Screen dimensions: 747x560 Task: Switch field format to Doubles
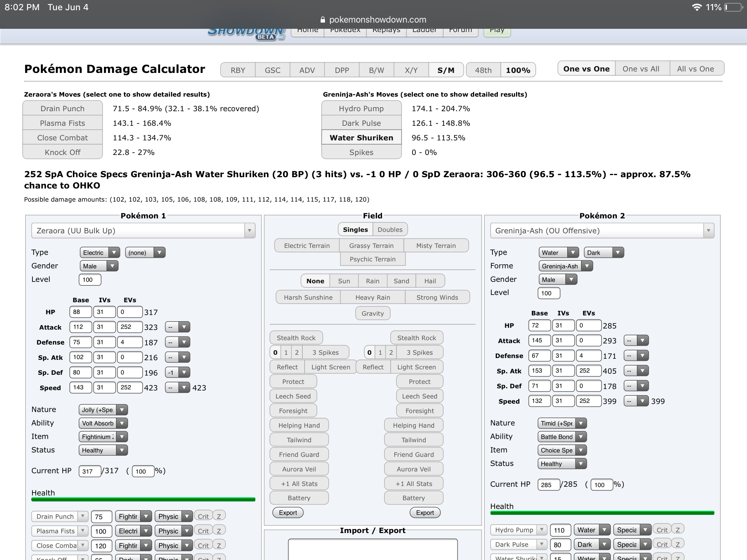pyautogui.click(x=390, y=229)
